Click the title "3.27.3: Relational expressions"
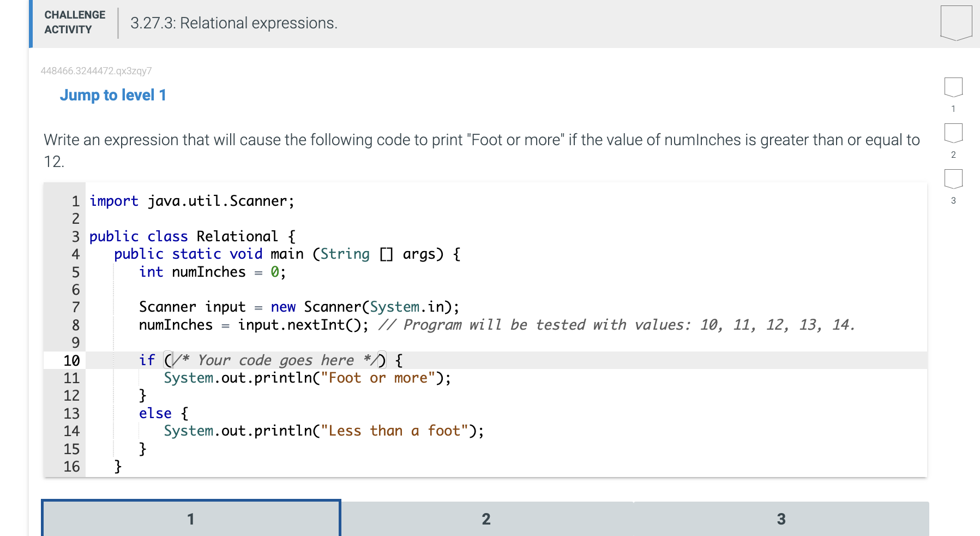This screenshot has height=536, width=980. (233, 23)
